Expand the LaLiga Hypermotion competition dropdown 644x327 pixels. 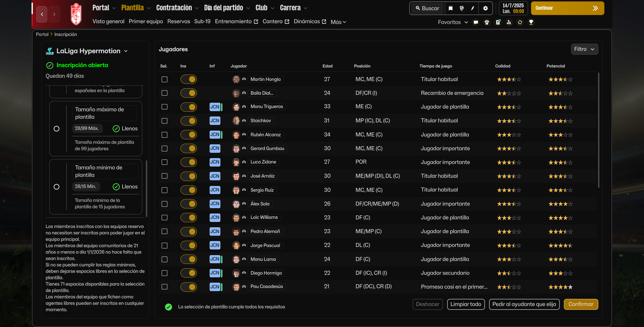[x=126, y=51]
